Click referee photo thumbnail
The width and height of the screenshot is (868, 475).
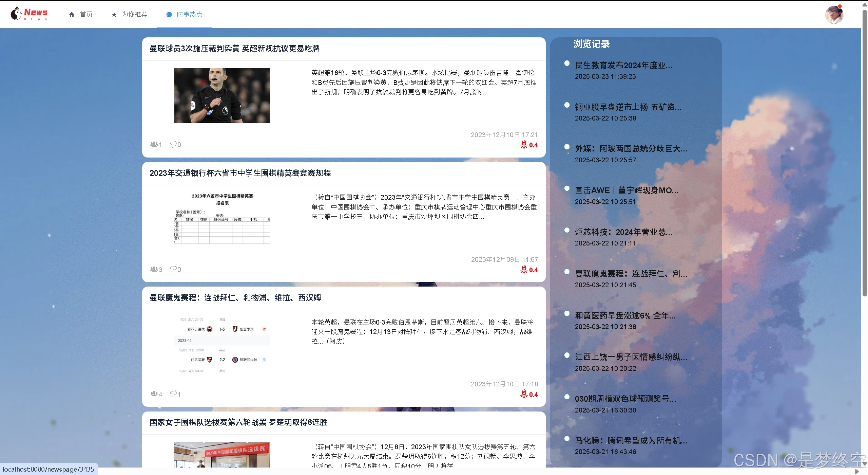[222, 95]
